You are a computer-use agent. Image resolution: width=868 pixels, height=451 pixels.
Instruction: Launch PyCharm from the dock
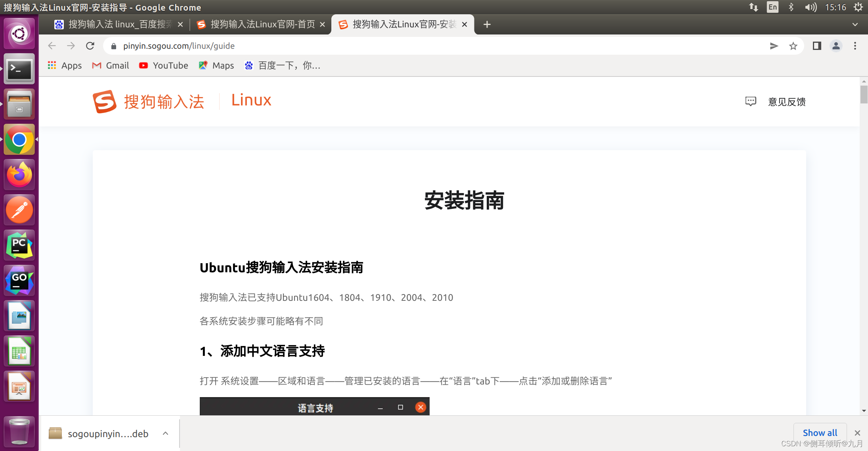[19, 245]
